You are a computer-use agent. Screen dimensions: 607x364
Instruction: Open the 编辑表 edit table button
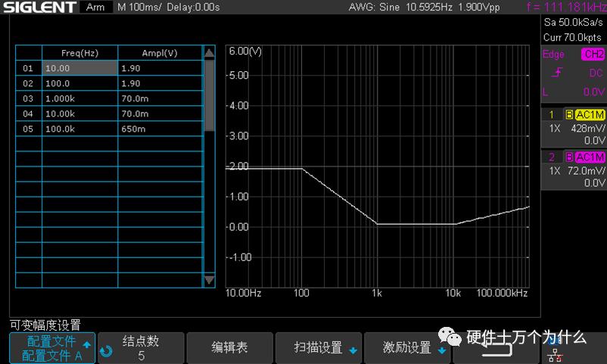coord(230,348)
